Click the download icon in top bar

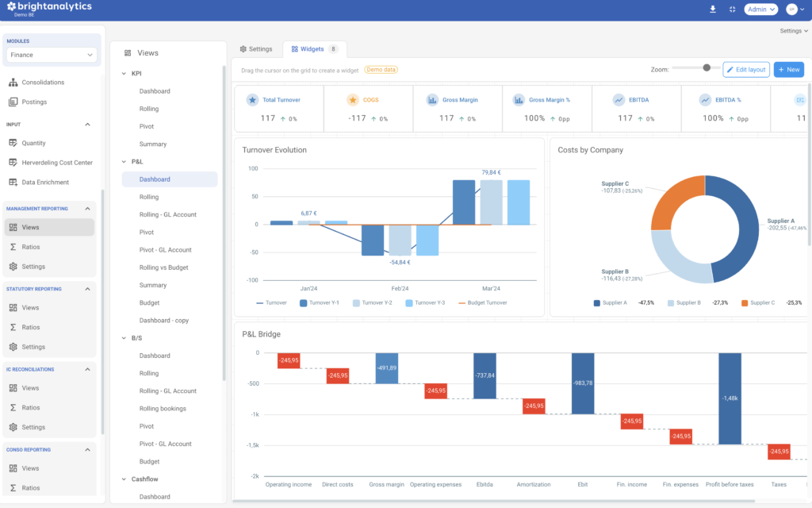click(x=712, y=10)
